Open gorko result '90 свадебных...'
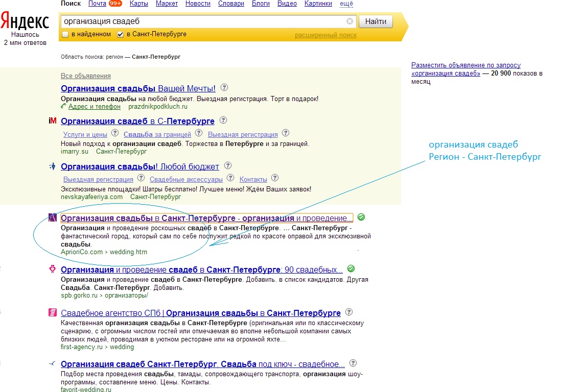Image resolution: width=581 pixels, height=392 pixels. pyautogui.click(x=201, y=269)
